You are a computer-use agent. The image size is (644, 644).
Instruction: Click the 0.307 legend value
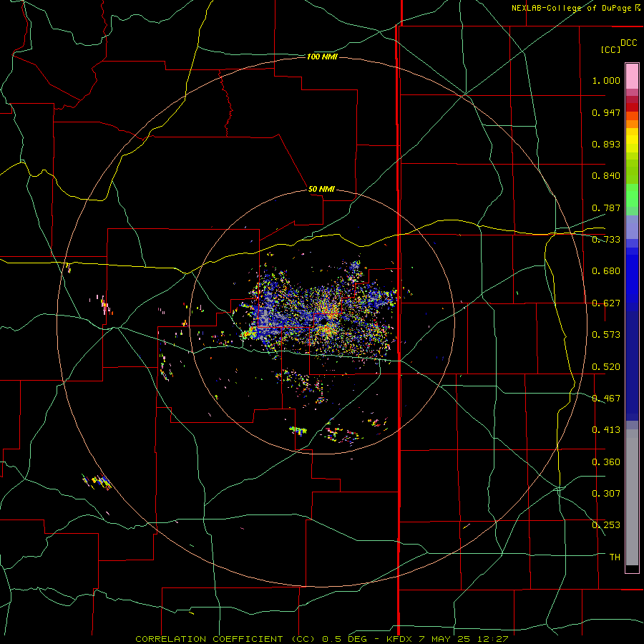pyautogui.click(x=606, y=494)
